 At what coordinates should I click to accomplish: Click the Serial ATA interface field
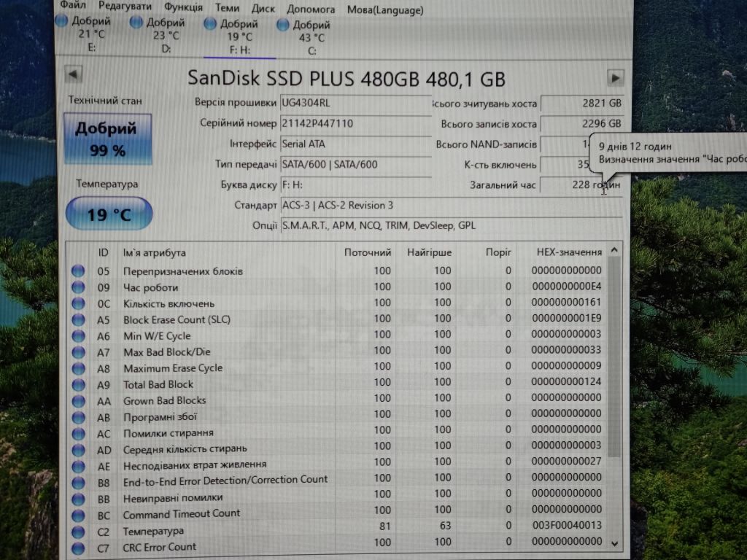tap(355, 144)
